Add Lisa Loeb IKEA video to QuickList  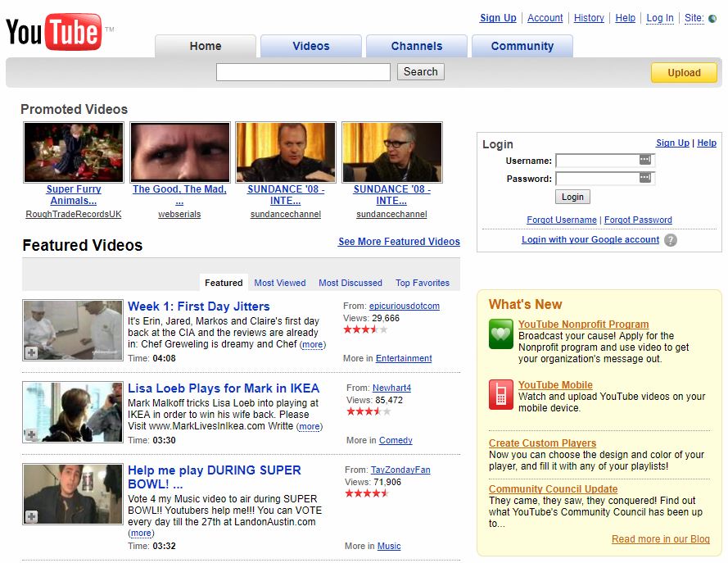32,435
